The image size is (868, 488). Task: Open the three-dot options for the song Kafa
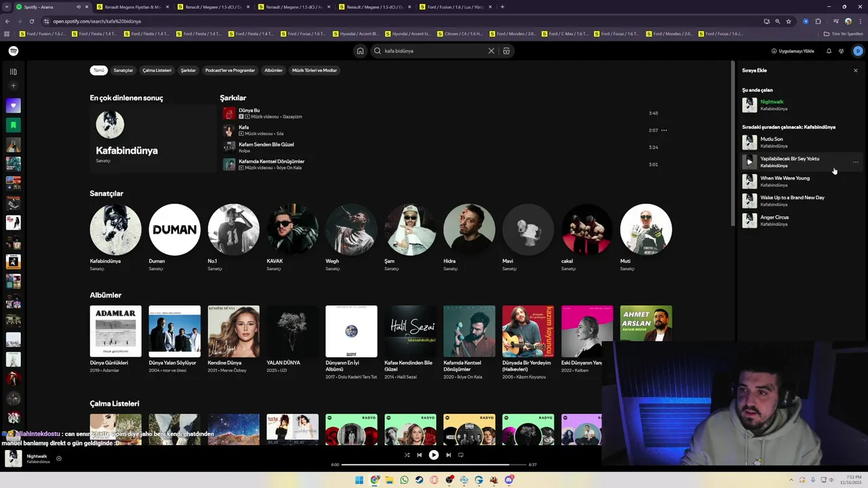tap(664, 130)
